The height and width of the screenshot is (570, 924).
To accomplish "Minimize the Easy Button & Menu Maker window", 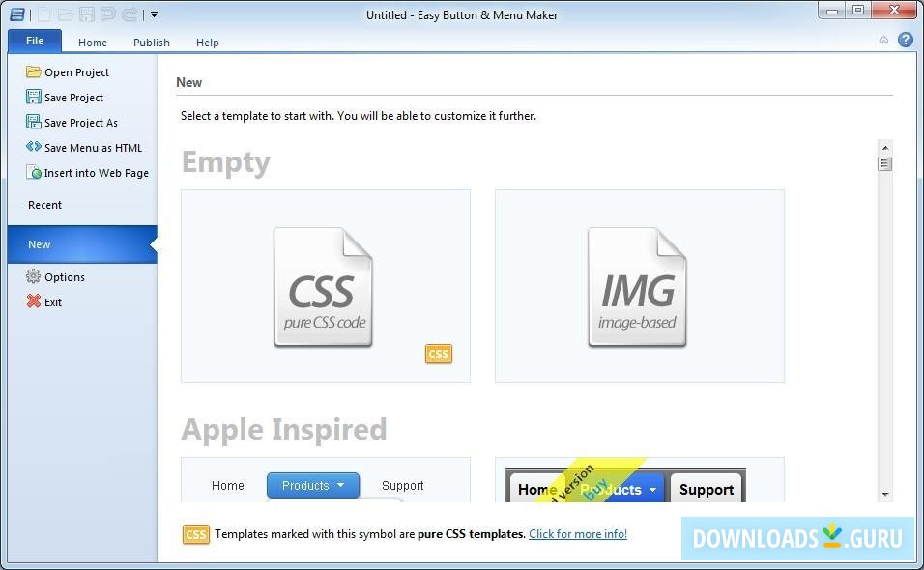I will 832,11.
